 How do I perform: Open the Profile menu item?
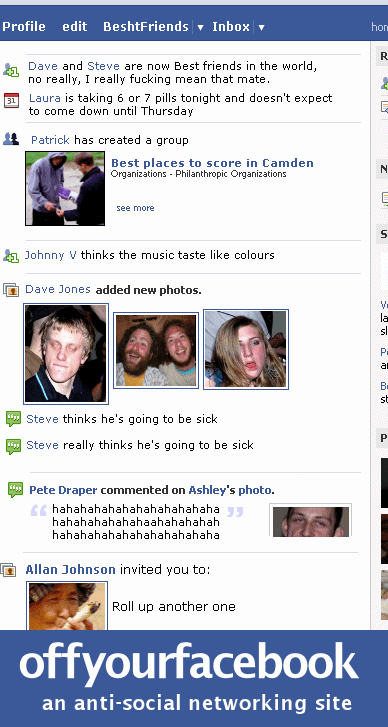coord(24,26)
